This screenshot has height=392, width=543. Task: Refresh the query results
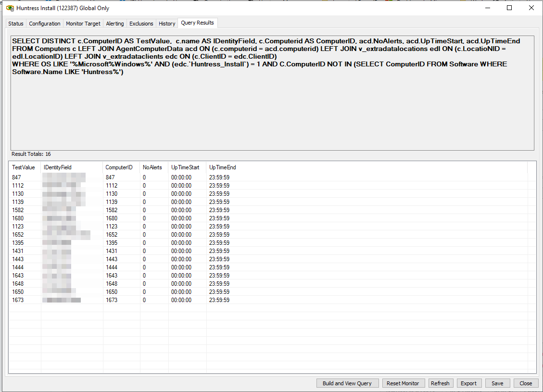tap(441, 383)
